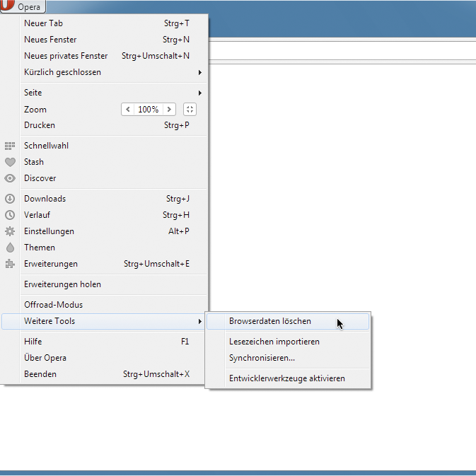The image size is (476, 476).
Task: Choose Drucken from the menu
Action: pos(105,125)
